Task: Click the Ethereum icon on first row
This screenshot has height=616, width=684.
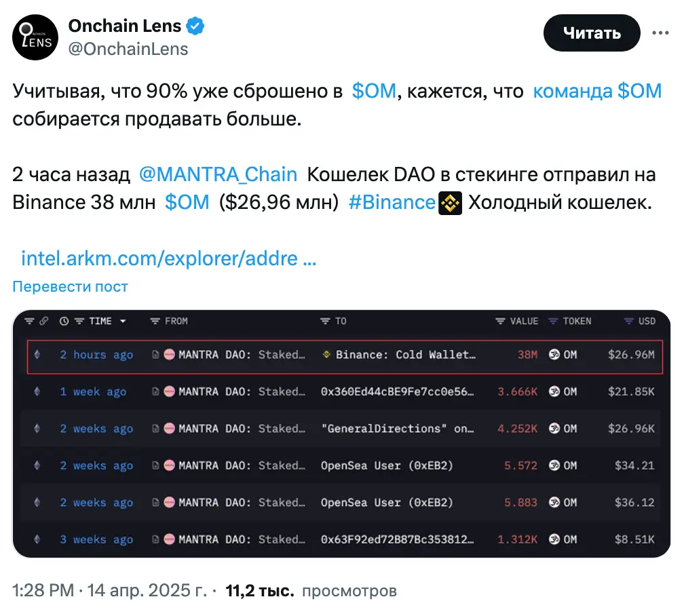Action: tap(37, 355)
